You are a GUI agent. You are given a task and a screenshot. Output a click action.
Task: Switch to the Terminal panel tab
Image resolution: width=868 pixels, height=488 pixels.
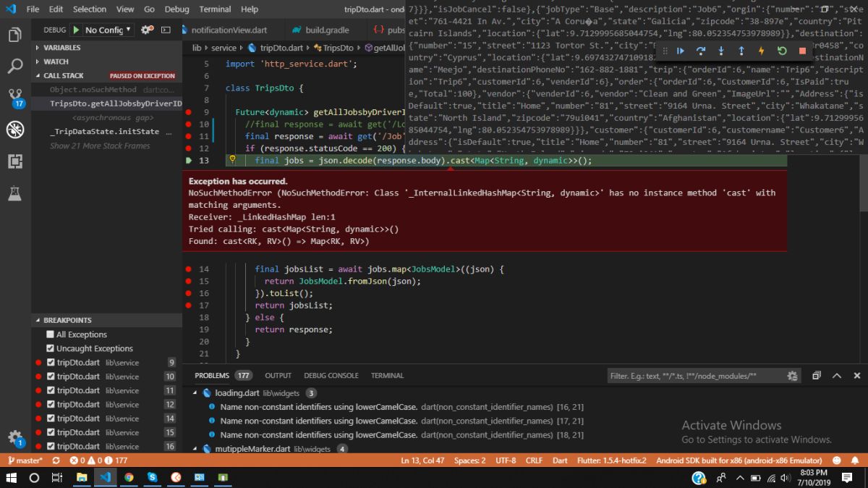coord(387,376)
